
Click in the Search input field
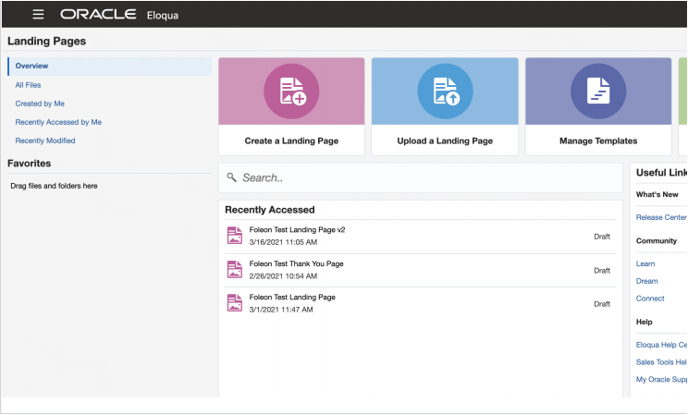pyautogui.click(x=420, y=178)
